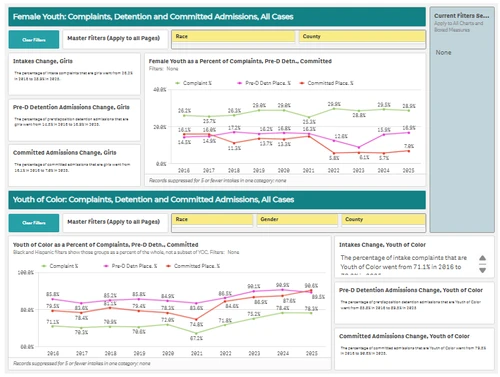Click 67.2% data label in Youth of Color chart

[x=196, y=338]
